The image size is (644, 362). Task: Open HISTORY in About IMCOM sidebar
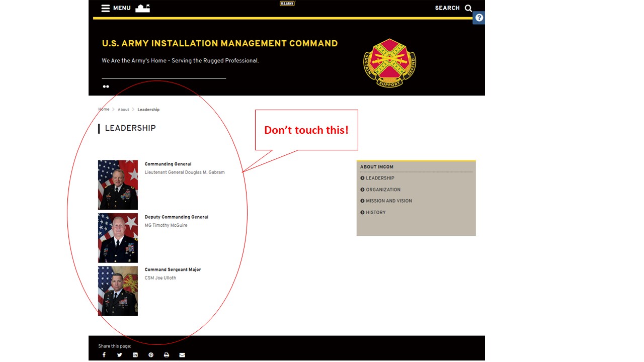373,212
